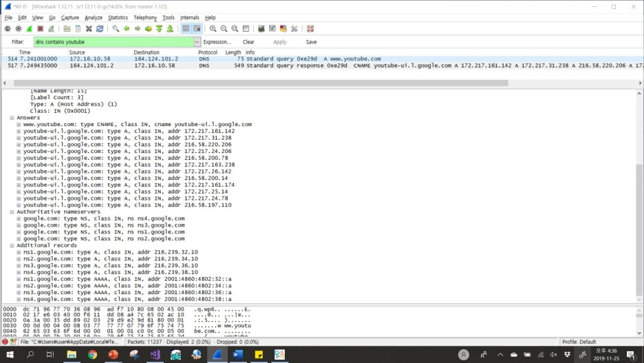Screen dimensions: 644x363
Task: Save the current display filter
Action: 311,42
